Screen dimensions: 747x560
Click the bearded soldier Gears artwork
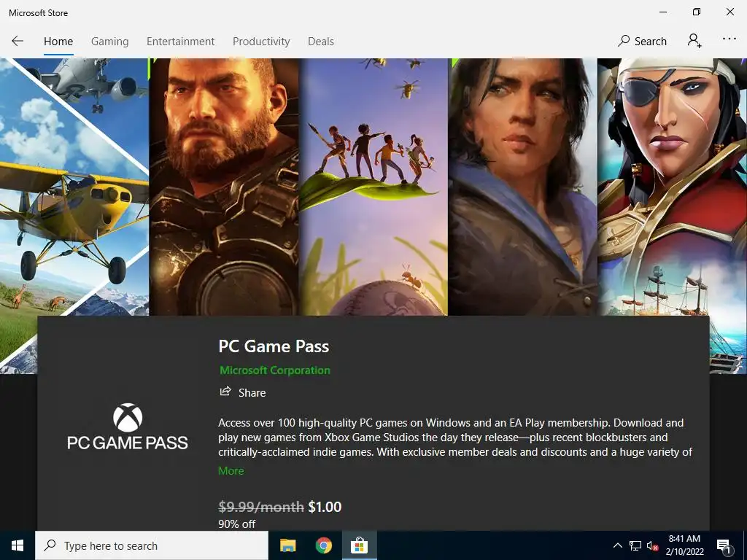(x=224, y=187)
